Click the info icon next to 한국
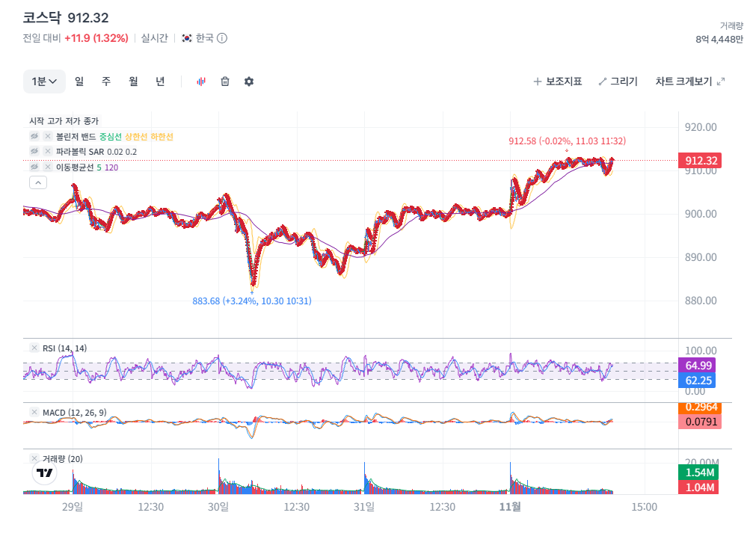 pyautogui.click(x=222, y=38)
